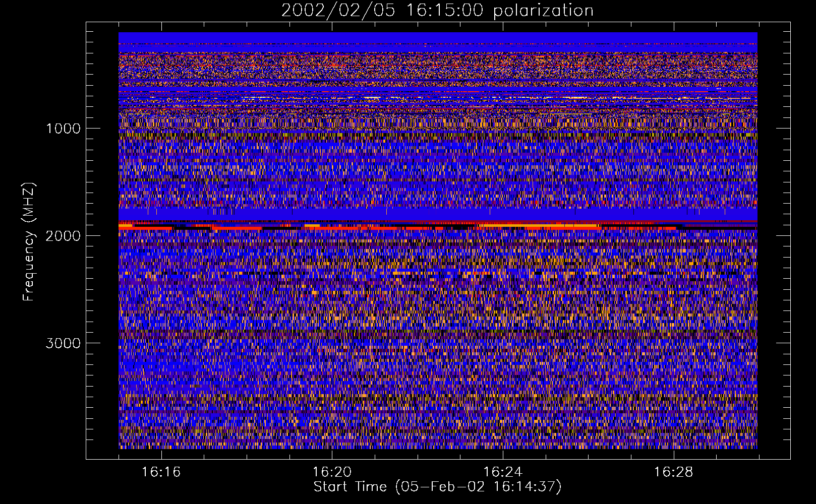Viewport: 816px width, 504px height.
Task: Click the 1000 frequency tick label
Action: coord(63,129)
